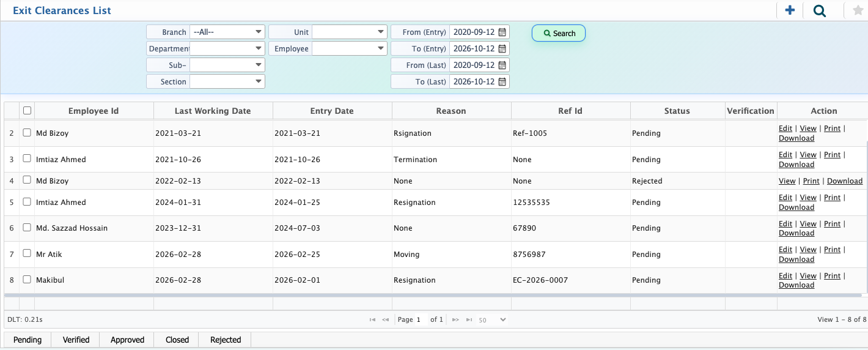Click the horizontal scrollbar under the table
The height and width of the screenshot is (350, 868).
click(x=433, y=296)
